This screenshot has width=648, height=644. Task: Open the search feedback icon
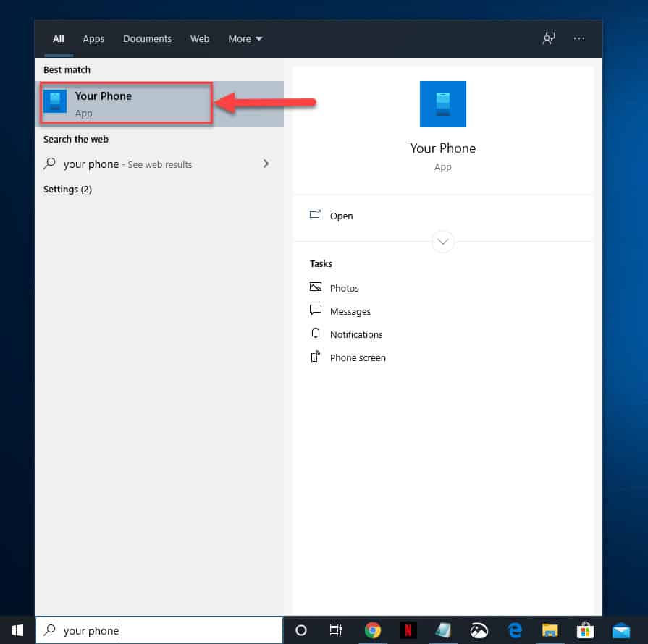click(548, 38)
